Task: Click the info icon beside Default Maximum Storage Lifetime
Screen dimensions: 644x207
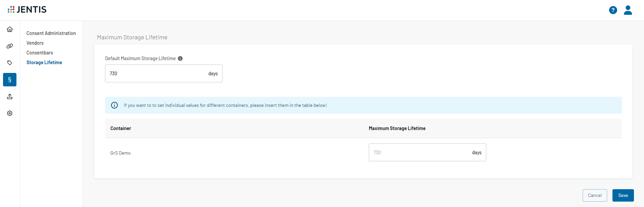Action: click(x=180, y=58)
